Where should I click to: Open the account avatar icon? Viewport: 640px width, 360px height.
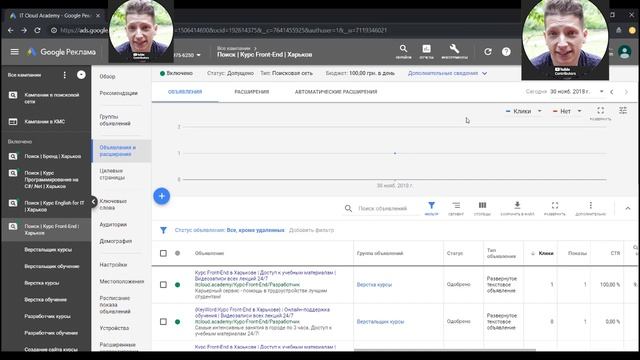[x=624, y=52]
